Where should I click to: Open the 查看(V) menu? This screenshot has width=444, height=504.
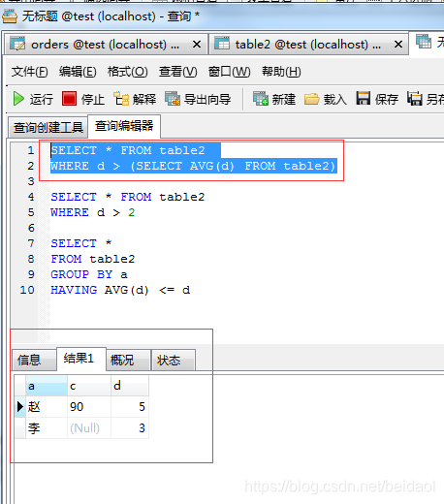pos(177,72)
